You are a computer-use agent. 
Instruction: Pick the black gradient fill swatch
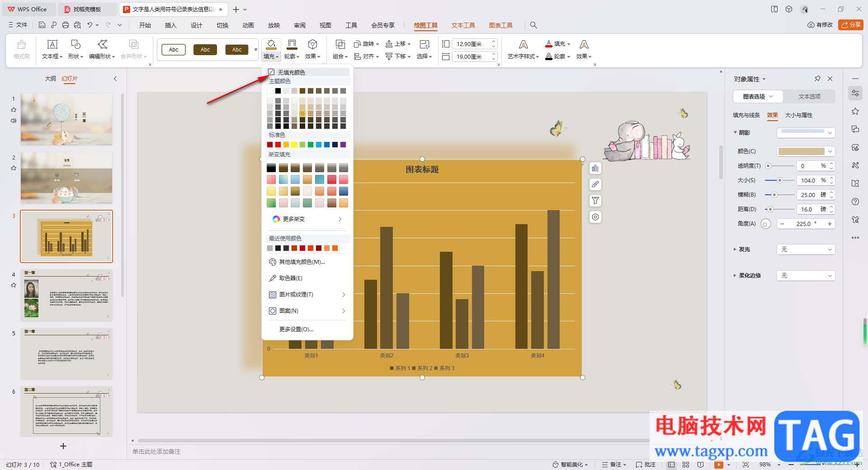[x=271, y=168]
